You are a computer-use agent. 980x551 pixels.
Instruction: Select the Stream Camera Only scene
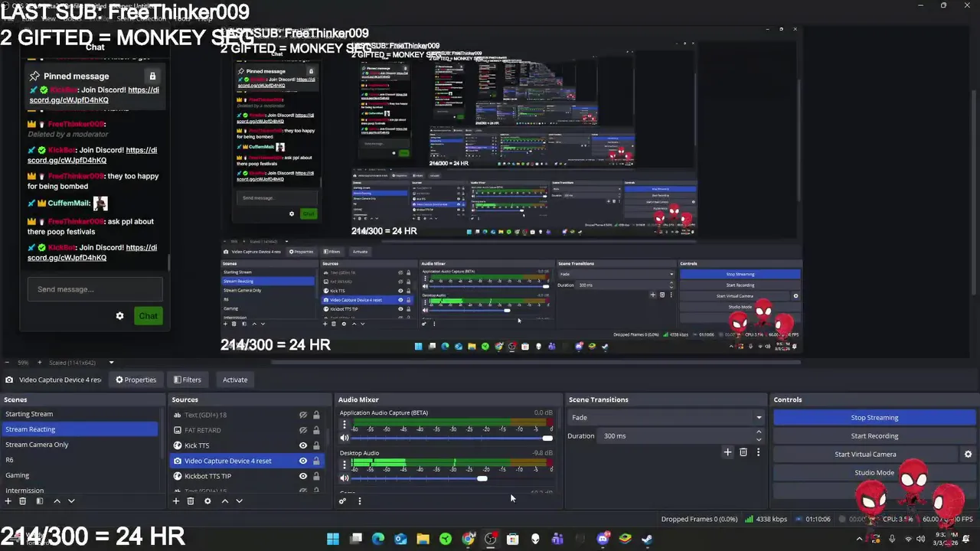pyautogui.click(x=80, y=445)
